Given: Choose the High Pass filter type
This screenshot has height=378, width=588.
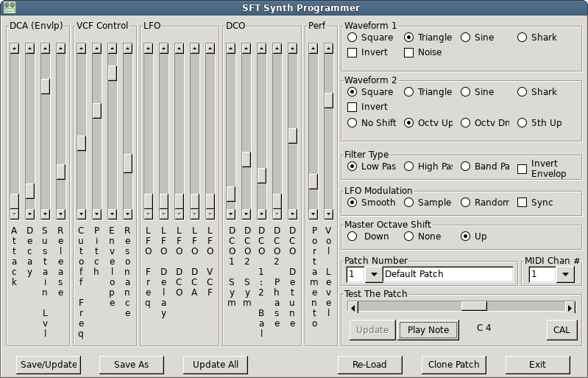Looking at the screenshot, I should [409, 167].
